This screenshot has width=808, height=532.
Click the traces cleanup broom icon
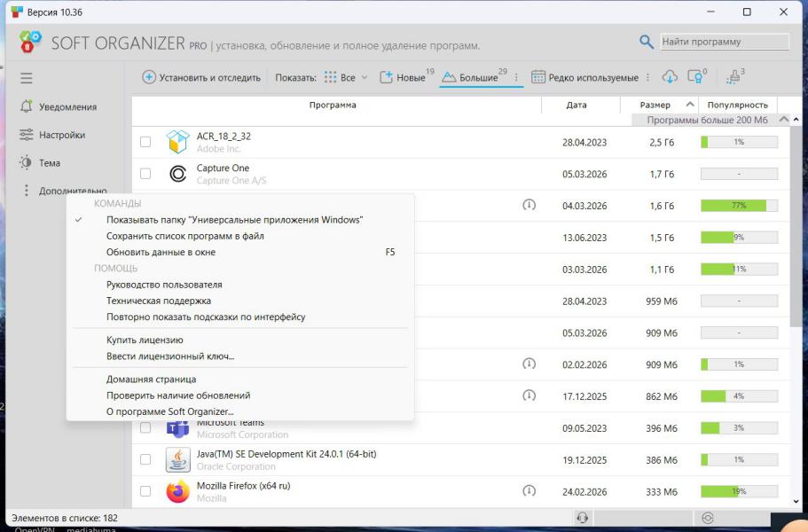tap(733, 77)
